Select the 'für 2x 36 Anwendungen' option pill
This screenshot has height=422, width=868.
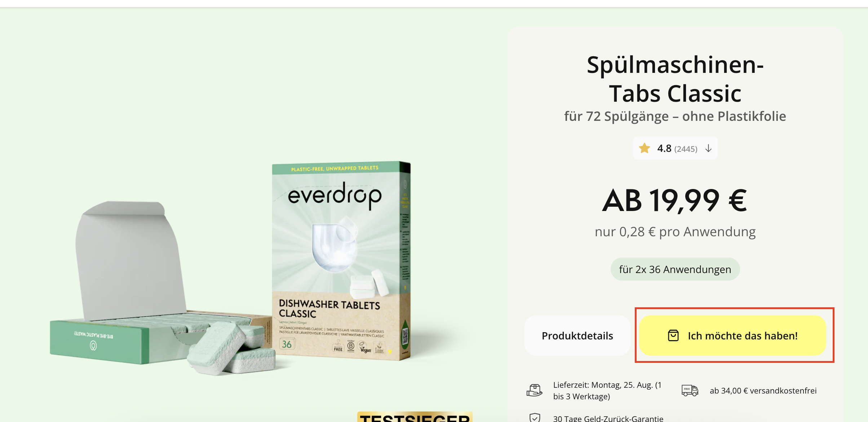[x=675, y=269]
